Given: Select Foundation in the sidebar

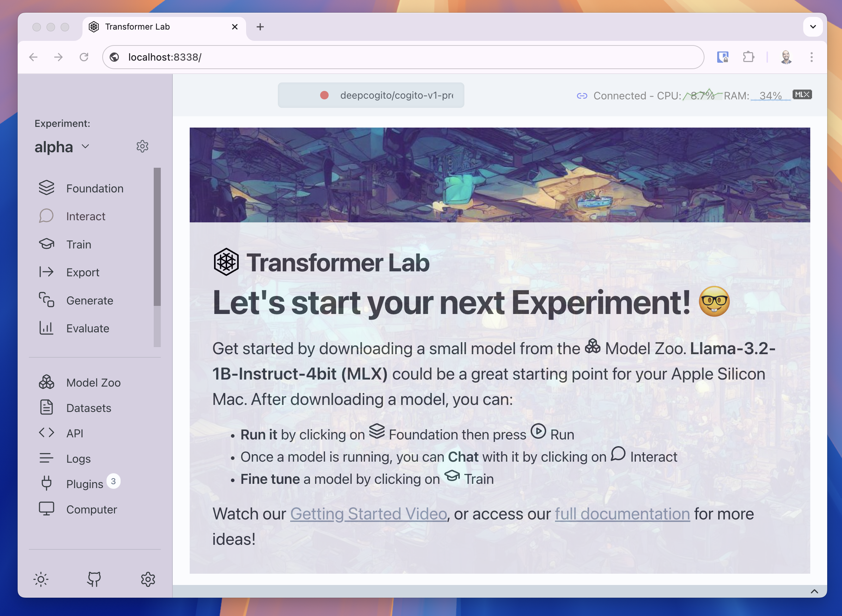Looking at the screenshot, I should click(95, 188).
